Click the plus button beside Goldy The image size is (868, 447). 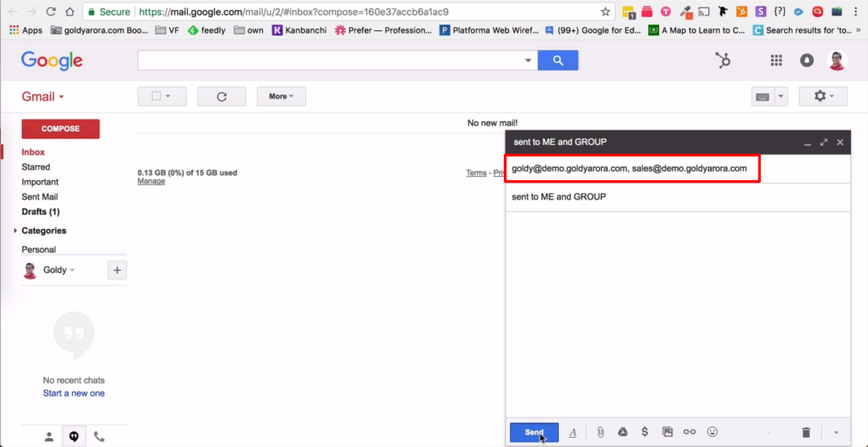click(117, 270)
